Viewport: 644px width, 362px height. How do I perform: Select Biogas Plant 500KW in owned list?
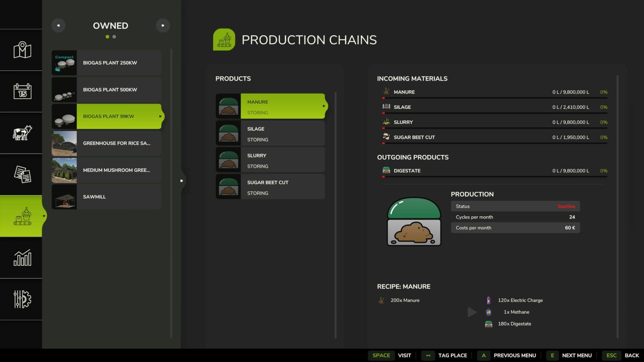coord(106,89)
